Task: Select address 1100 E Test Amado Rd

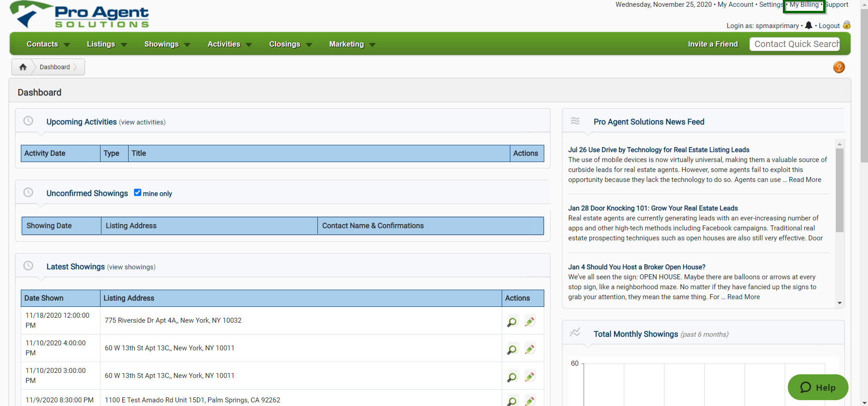Action: point(192,400)
